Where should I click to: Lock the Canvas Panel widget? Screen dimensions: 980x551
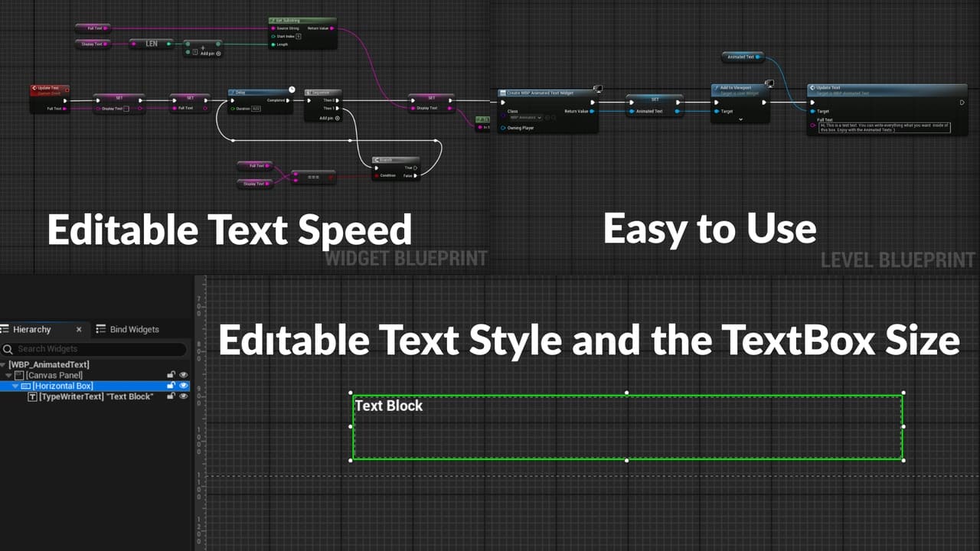click(x=171, y=375)
